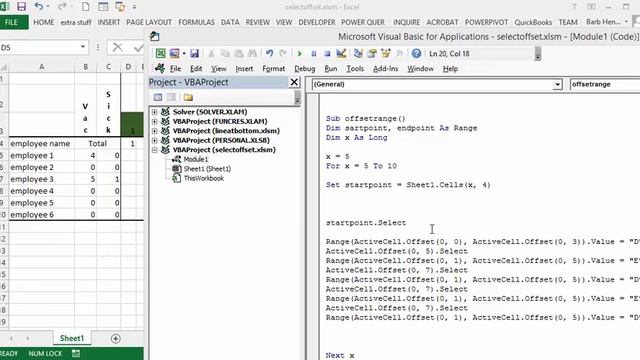The height and width of the screenshot is (360, 640).
Task: Select ThisWorkbook in the project tree
Action: [x=204, y=178]
